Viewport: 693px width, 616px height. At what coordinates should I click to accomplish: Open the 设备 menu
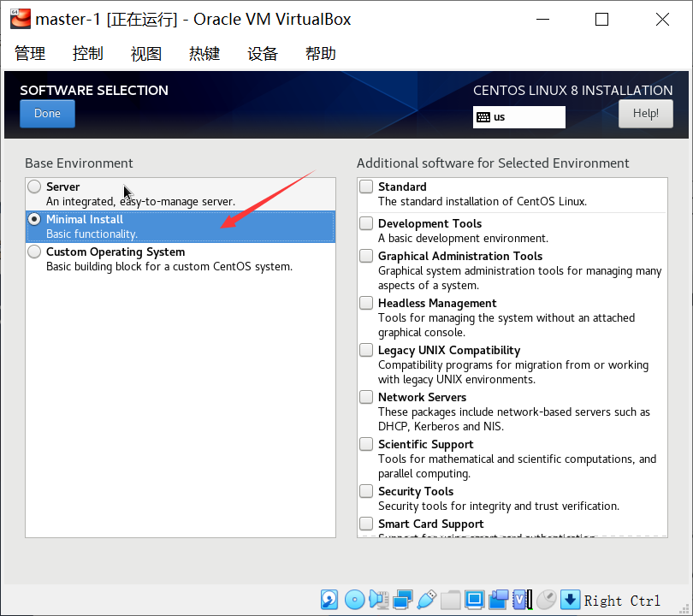(x=263, y=53)
